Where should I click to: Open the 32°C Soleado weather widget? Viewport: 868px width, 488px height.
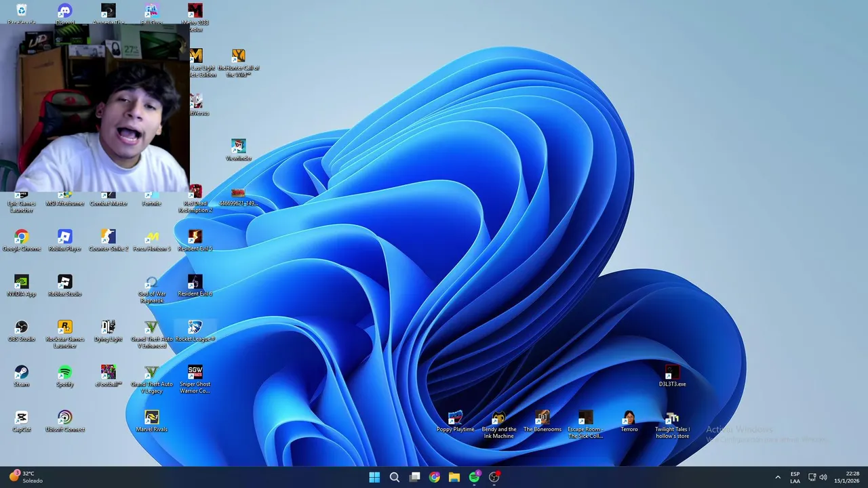tap(26, 477)
